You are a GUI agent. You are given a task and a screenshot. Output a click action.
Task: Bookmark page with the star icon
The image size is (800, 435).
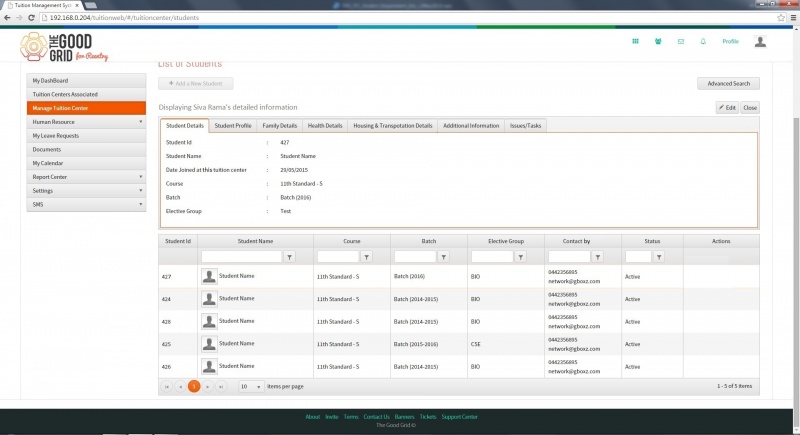(x=781, y=17)
